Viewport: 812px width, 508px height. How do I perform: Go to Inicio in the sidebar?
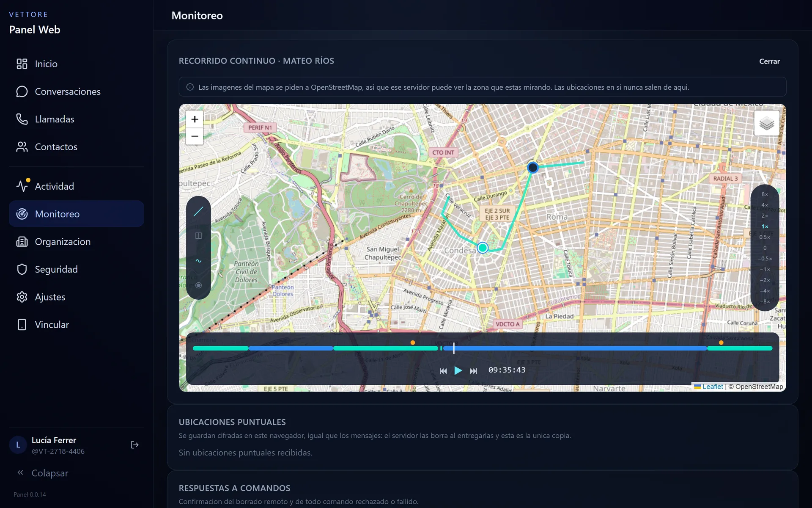click(x=76, y=64)
